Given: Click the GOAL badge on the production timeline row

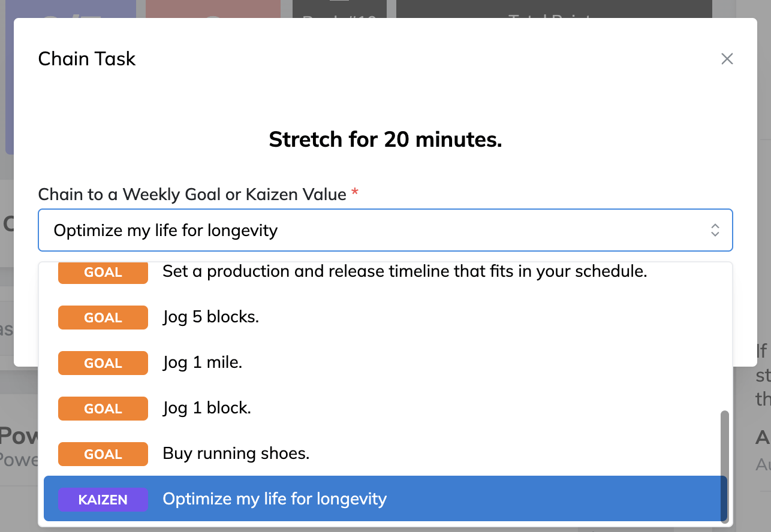Looking at the screenshot, I should coord(103,272).
